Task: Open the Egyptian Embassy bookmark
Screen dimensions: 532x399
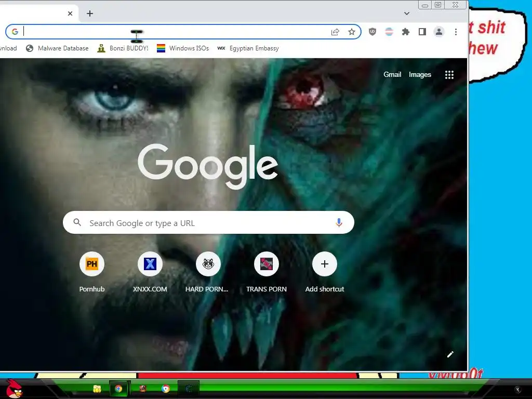Action: click(x=248, y=48)
